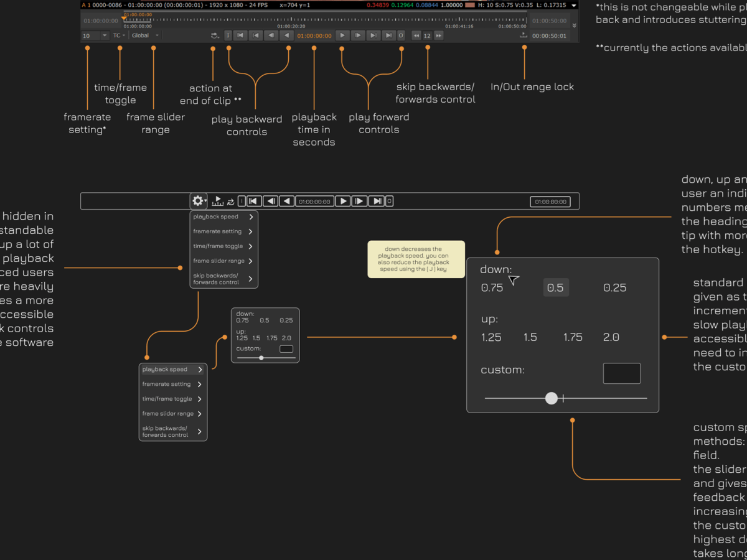Select framerate setting in upper gear menu

coord(223,231)
